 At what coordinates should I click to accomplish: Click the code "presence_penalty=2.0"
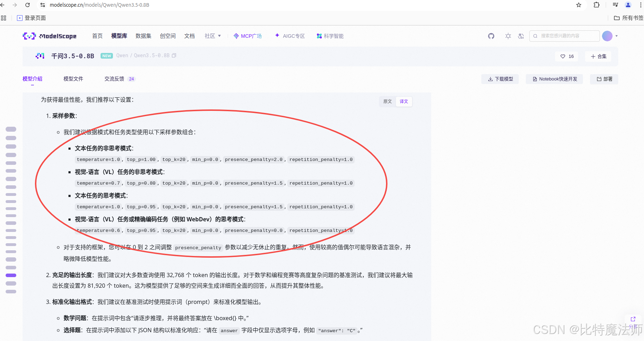254,160
